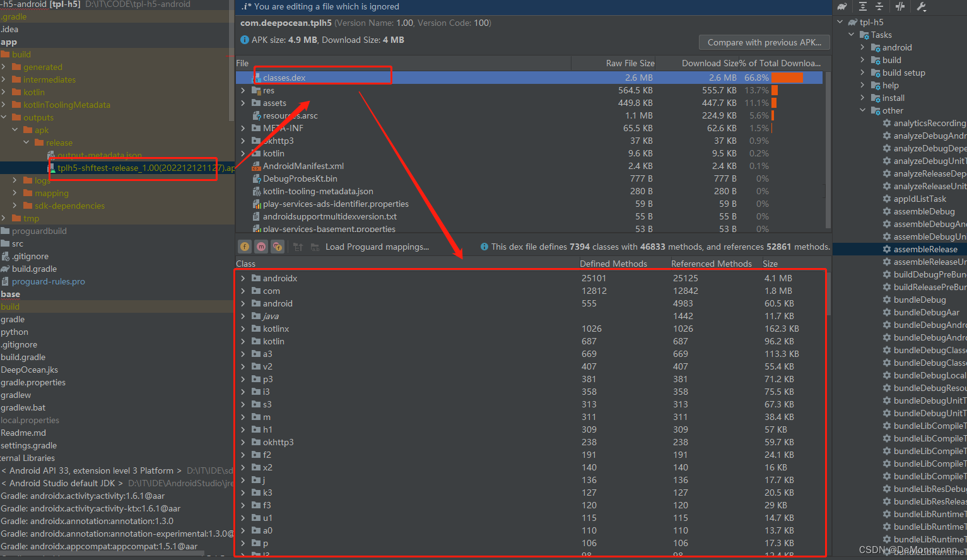Click Load Proguard mappings button
The height and width of the screenshot is (560, 967).
tap(377, 247)
